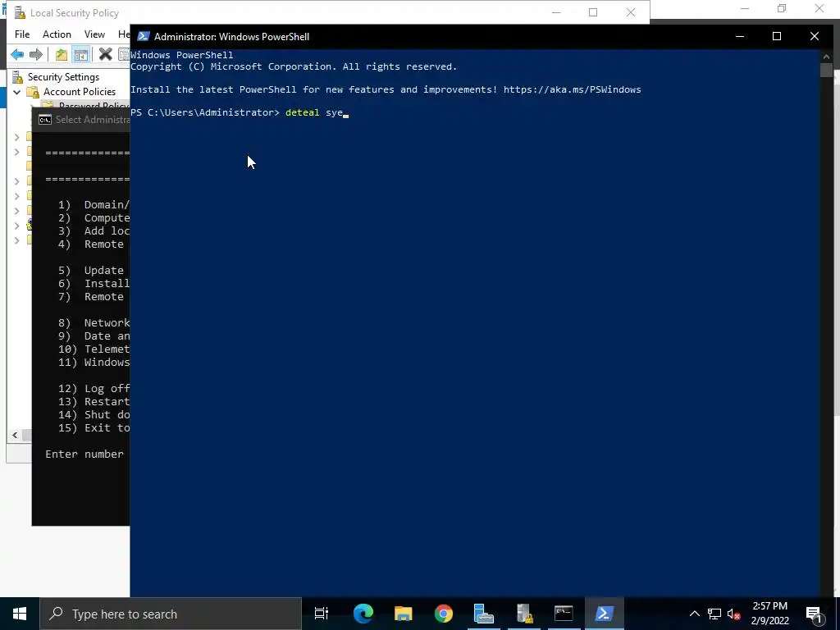Click the '11) Windows' menu line
The image size is (840, 630).
click(x=94, y=362)
